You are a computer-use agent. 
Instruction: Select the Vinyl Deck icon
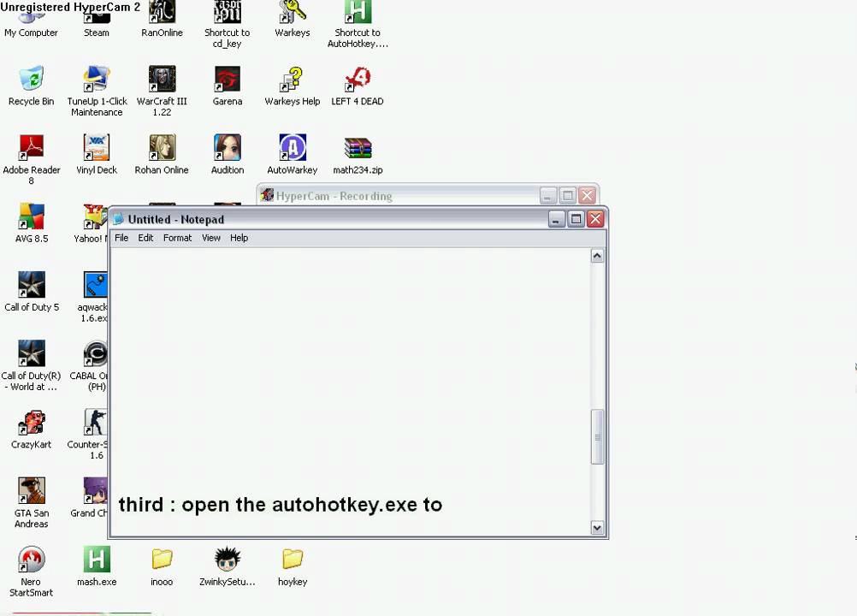click(x=97, y=155)
